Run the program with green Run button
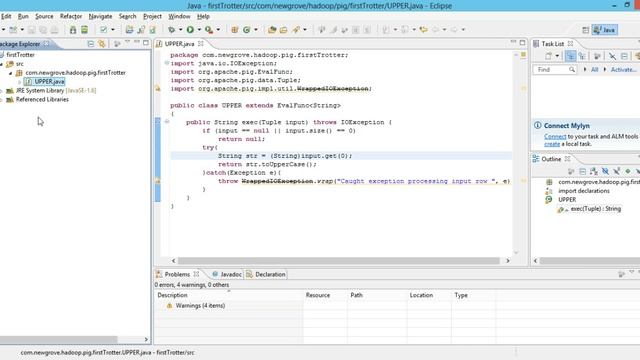This screenshot has width=640, height=360. pyautogui.click(x=190, y=29)
